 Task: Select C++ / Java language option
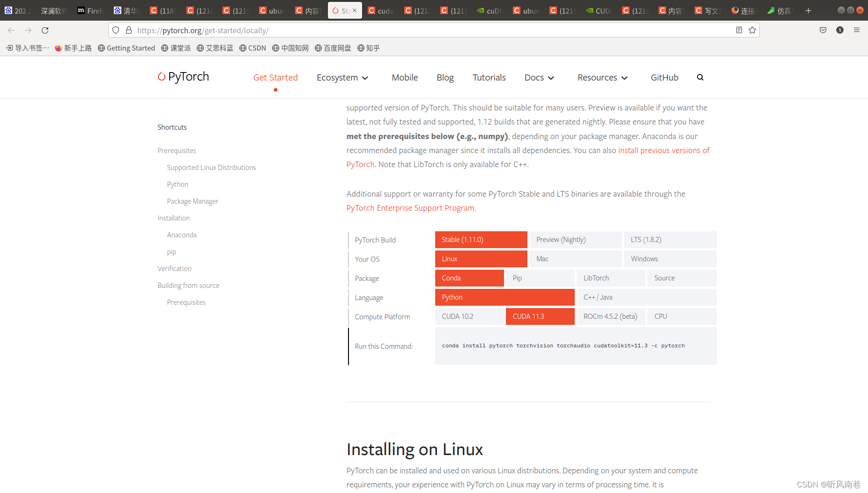coord(646,297)
